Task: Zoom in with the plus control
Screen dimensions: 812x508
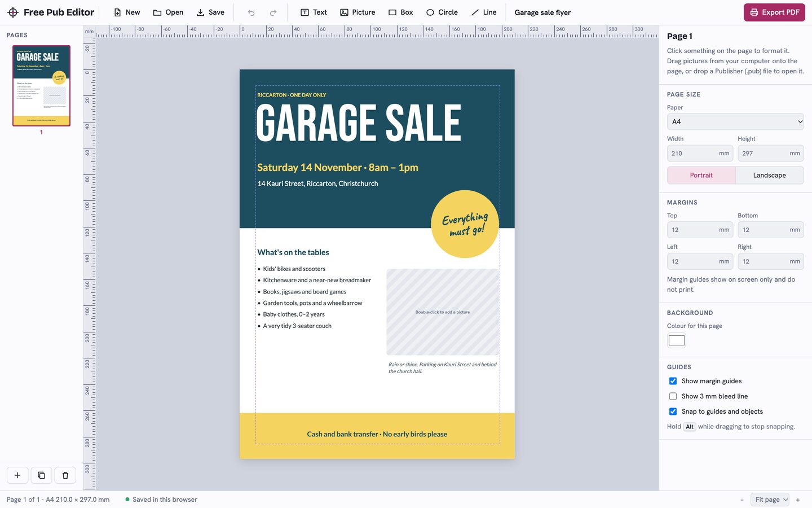Action: (x=798, y=500)
